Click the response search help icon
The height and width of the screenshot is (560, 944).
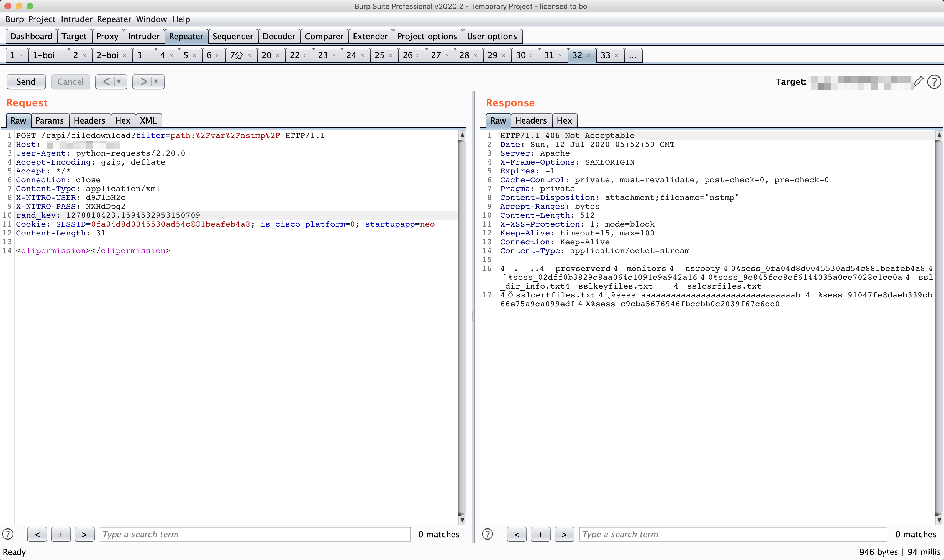(x=487, y=534)
